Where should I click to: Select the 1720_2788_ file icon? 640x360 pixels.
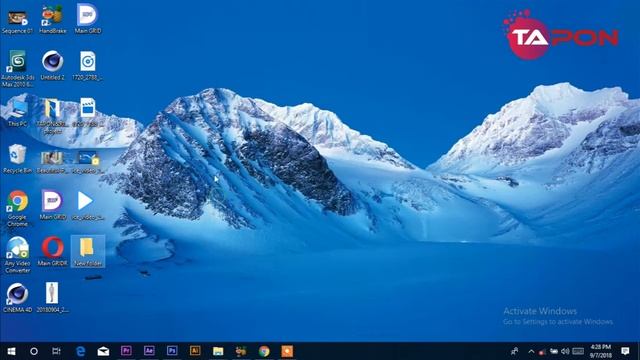(87, 65)
